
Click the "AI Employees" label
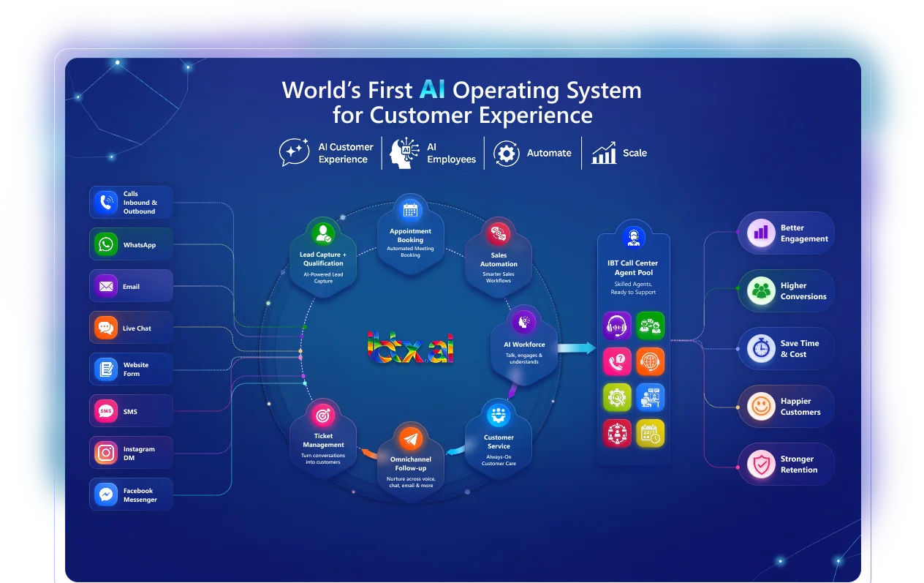click(451, 153)
